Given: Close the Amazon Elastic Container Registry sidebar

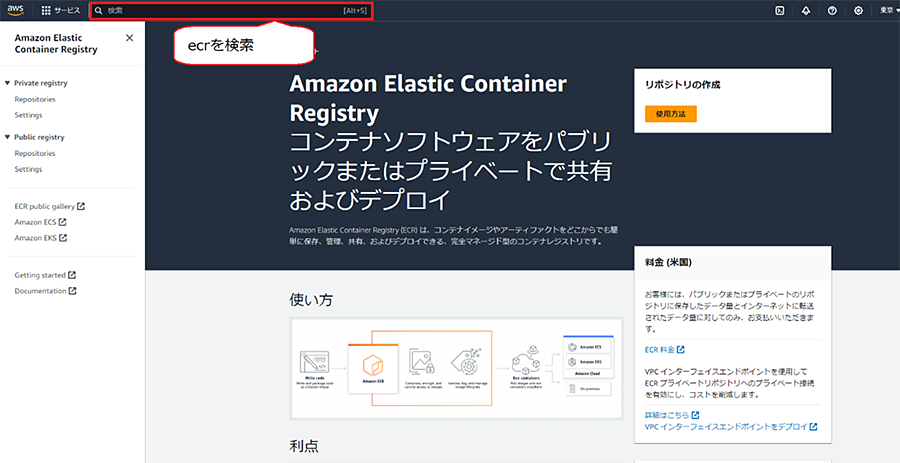Looking at the screenshot, I should coord(129,38).
